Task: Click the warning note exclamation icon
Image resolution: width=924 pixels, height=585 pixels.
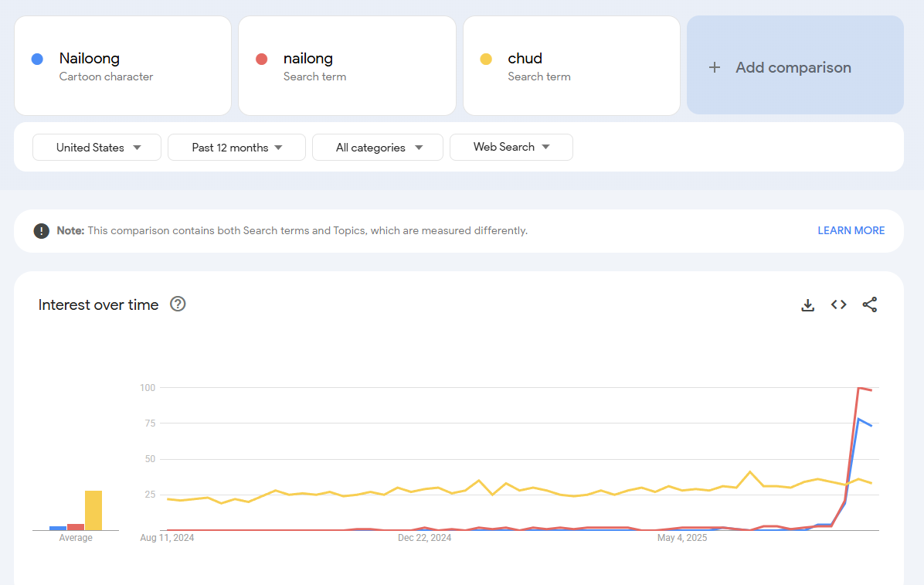Action: coord(41,231)
